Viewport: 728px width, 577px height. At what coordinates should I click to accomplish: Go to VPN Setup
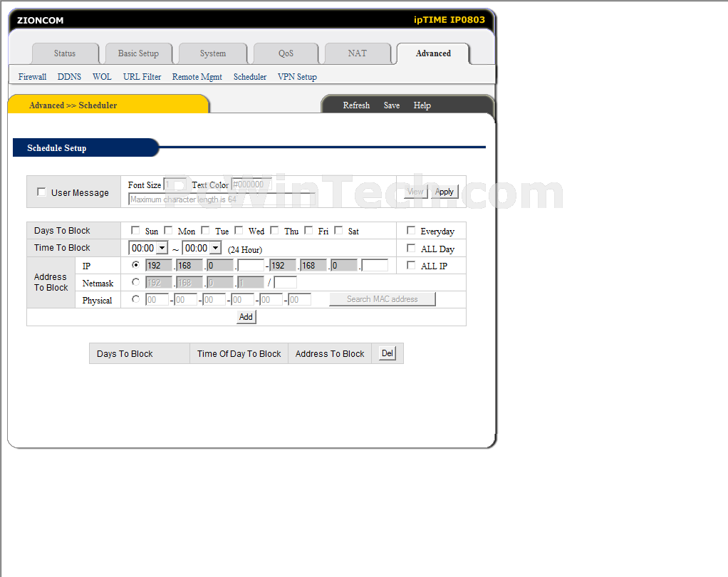297,77
